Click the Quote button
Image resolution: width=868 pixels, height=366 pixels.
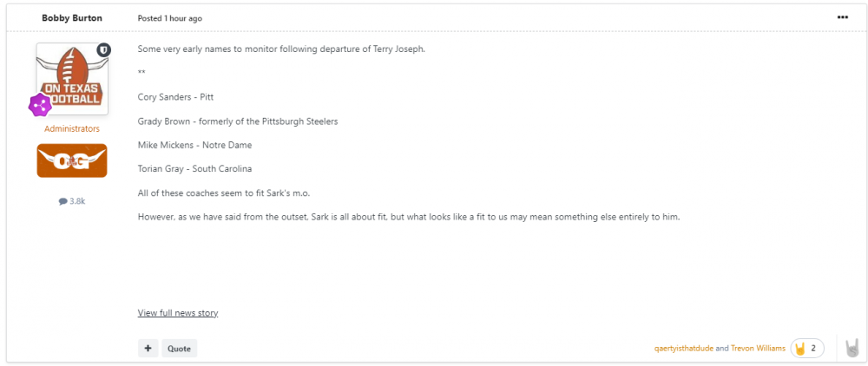coord(179,348)
